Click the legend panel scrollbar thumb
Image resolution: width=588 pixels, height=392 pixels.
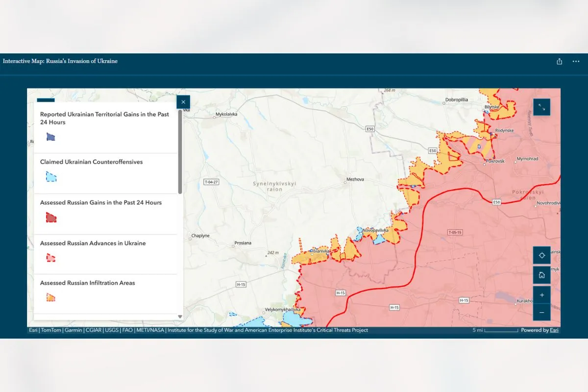180,152
